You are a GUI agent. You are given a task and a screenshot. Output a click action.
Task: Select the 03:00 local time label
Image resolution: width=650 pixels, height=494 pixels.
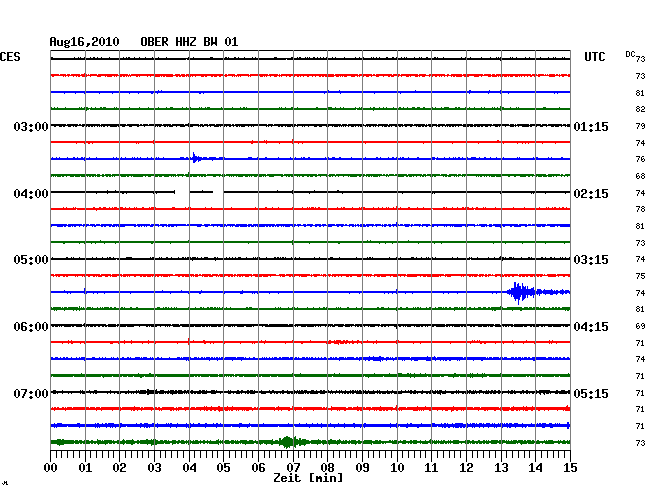pos(31,126)
